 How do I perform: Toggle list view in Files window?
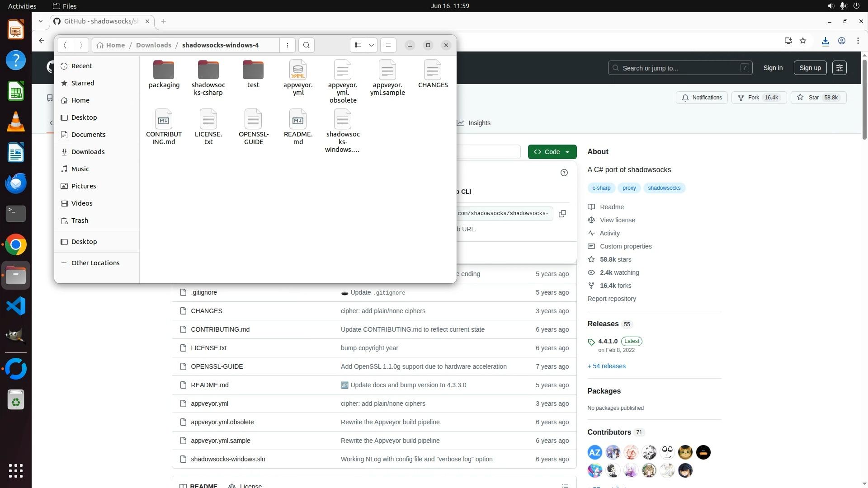tap(358, 45)
